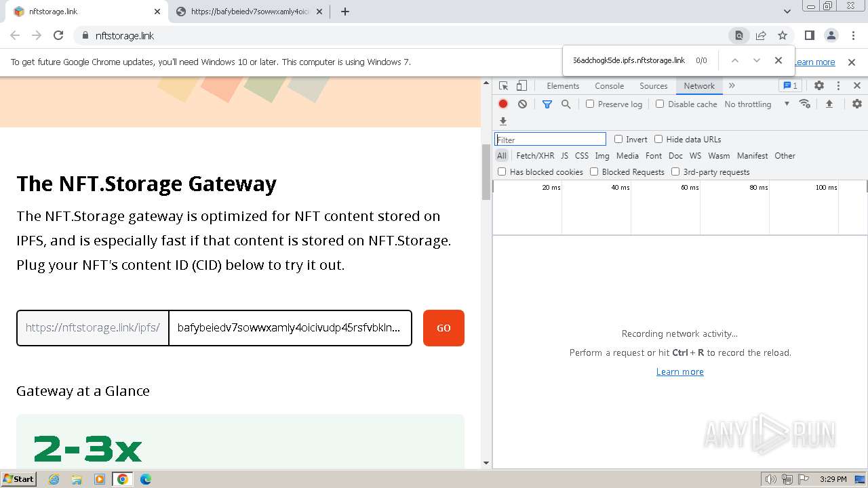
Task: Open Learn more link in Network panel
Action: 680,371
